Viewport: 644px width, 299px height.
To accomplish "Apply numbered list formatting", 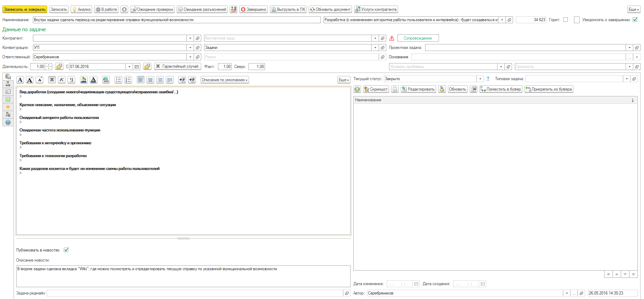I will 128,80.
